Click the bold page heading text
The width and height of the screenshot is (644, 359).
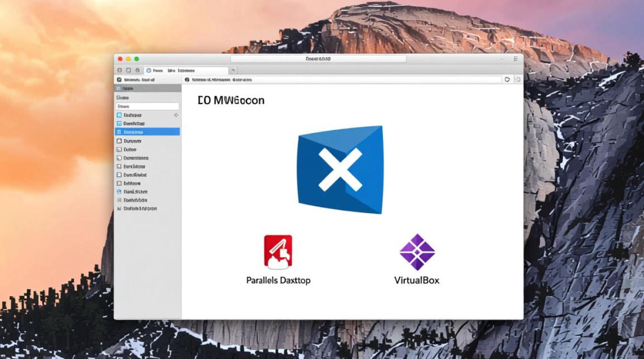[231, 100]
